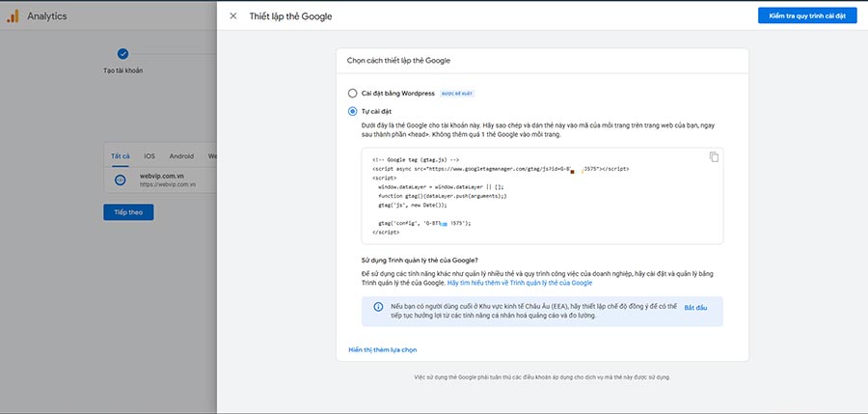Click the webvip.com.vn web stream icon

point(121,180)
